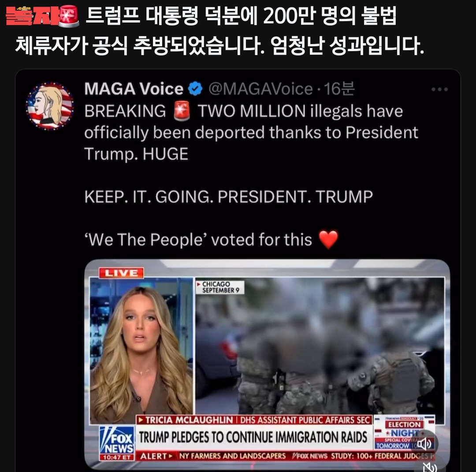Image resolution: width=476 pixels, height=472 pixels.
Task: Click the red heart emoji in tweet
Action: click(328, 239)
